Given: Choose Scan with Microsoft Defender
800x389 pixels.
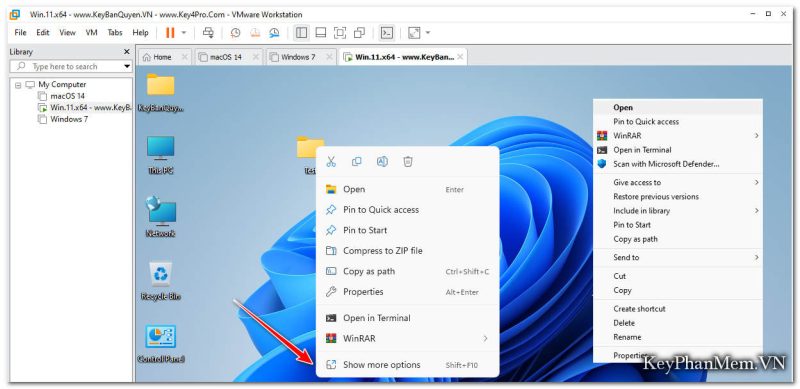Looking at the screenshot, I should 678,164.
